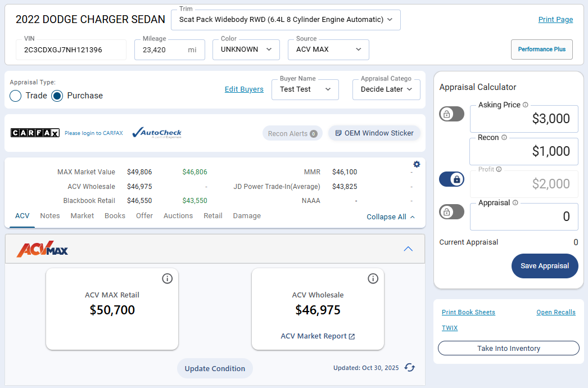Image resolution: width=588 pixels, height=388 pixels.
Task: Refresh the ACV values updated Oct 30
Action: point(409,368)
